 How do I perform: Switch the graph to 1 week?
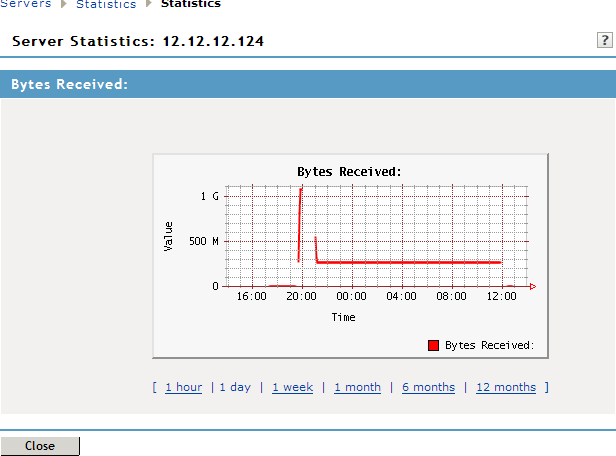[x=293, y=387]
